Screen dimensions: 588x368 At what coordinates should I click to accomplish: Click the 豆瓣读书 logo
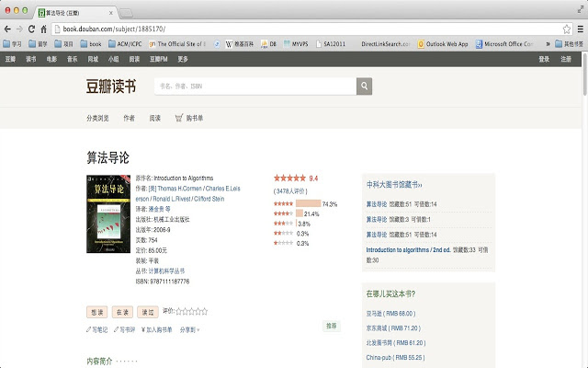[x=110, y=86]
